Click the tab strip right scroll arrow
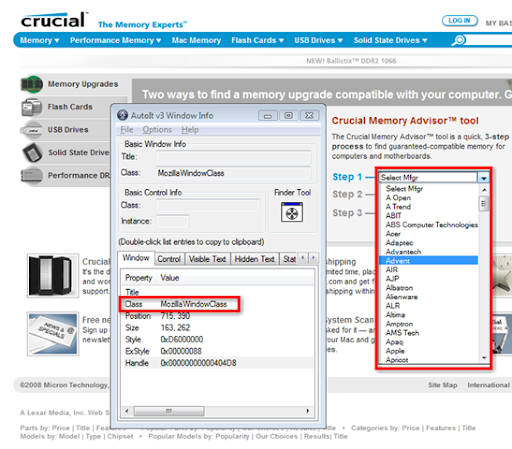This screenshot has width=512, height=449. [x=313, y=258]
